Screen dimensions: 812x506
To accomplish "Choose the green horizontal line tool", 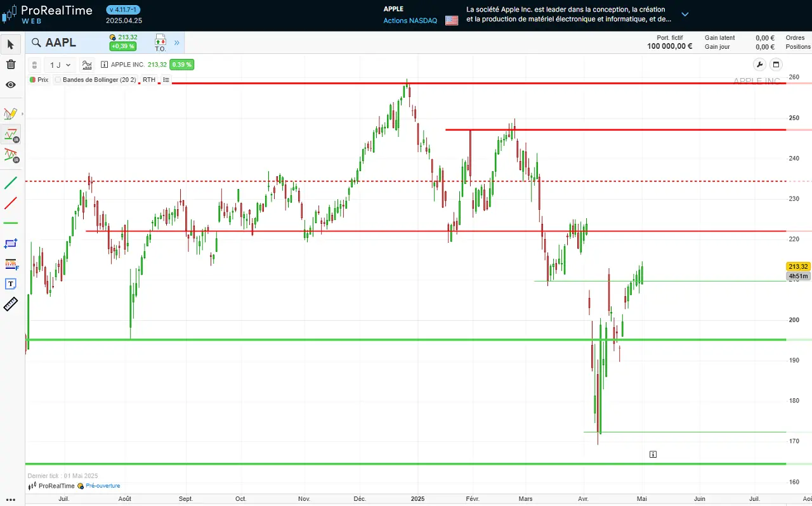I will [10, 223].
